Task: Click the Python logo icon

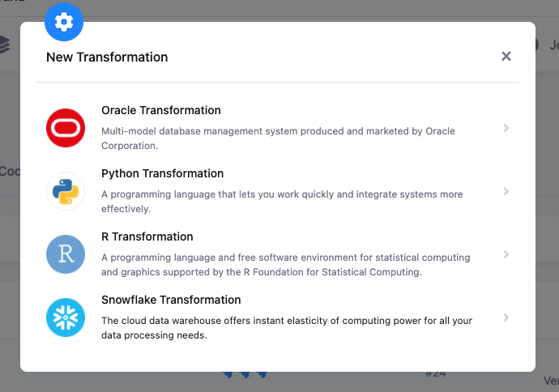Action: coord(66,191)
